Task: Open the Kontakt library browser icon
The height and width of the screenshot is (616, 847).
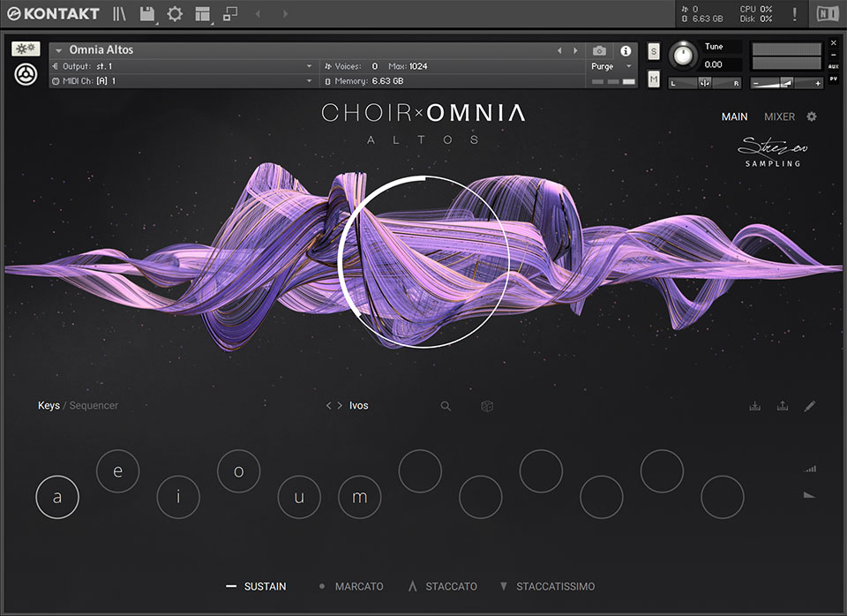Action: 119,13
